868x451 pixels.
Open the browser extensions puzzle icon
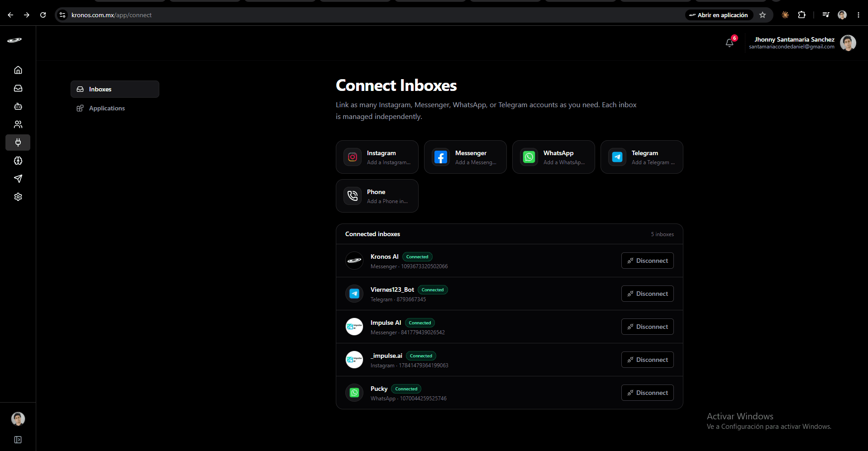pyautogui.click(x=801, y=15)
